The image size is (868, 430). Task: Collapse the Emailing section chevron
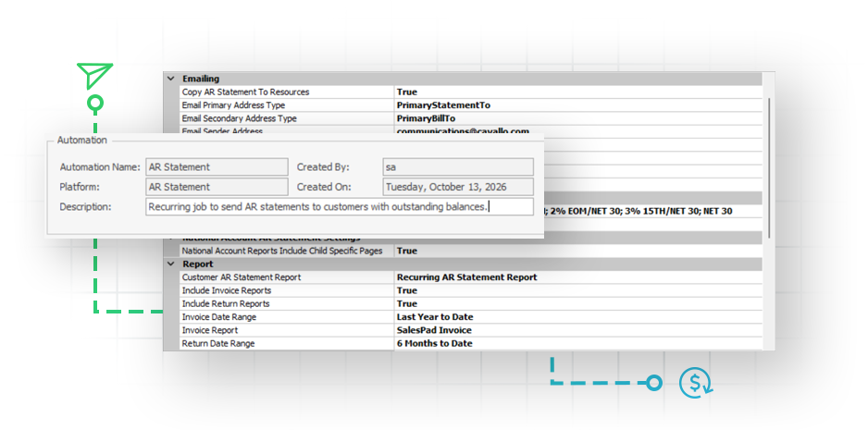point(171,79)
